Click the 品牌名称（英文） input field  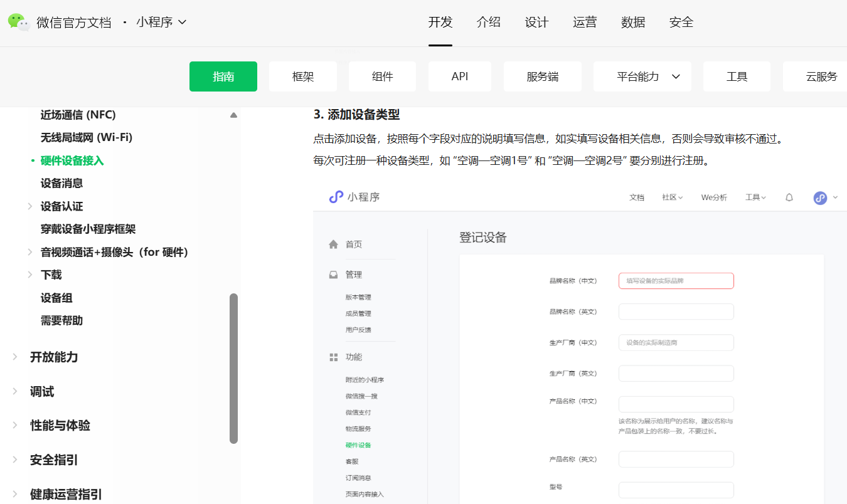tap(676, 312)
